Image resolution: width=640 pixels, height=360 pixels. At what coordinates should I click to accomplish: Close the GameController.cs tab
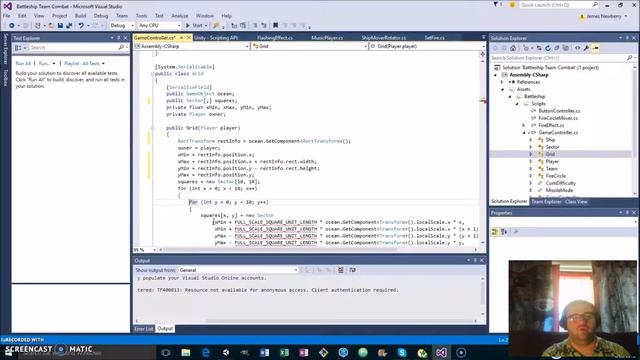pyautogui.click(x=189, y=38)
